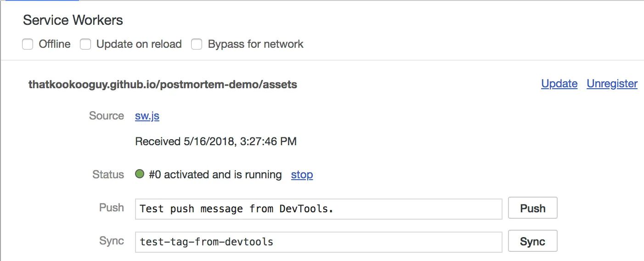Unregister the service worker
The image size is (644, 261).
coord(612,84)
